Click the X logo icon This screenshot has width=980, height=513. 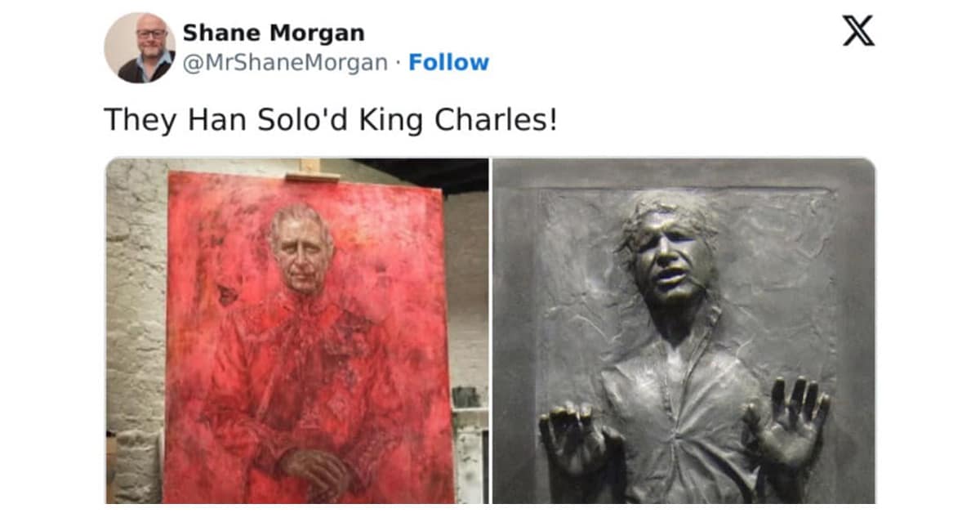(857, 31)
